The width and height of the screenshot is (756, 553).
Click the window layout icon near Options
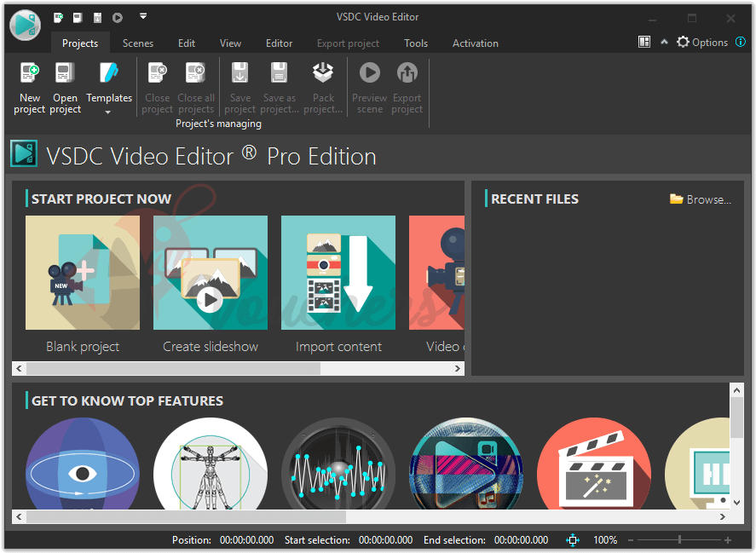644,41
